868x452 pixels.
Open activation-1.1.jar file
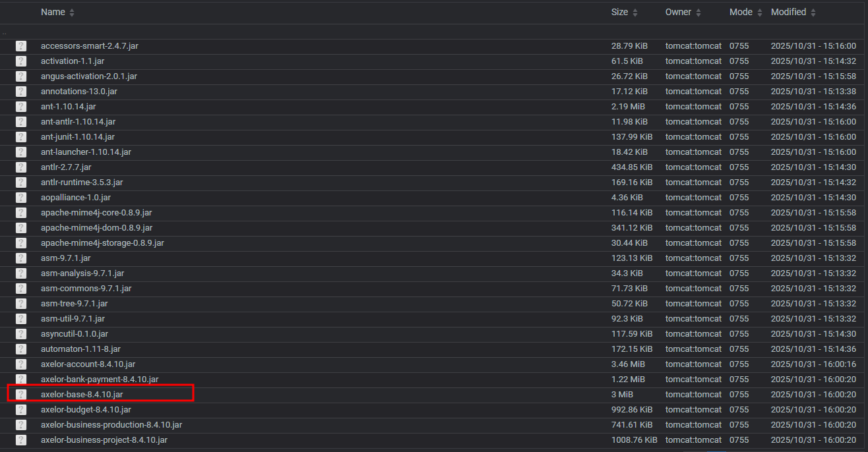coord(73,61)
